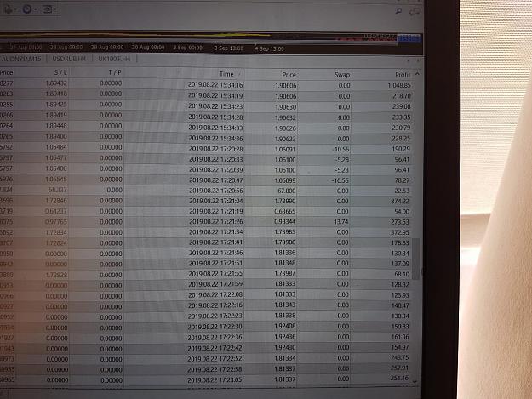Click the search magnifier icon

(x=398, y=12)
